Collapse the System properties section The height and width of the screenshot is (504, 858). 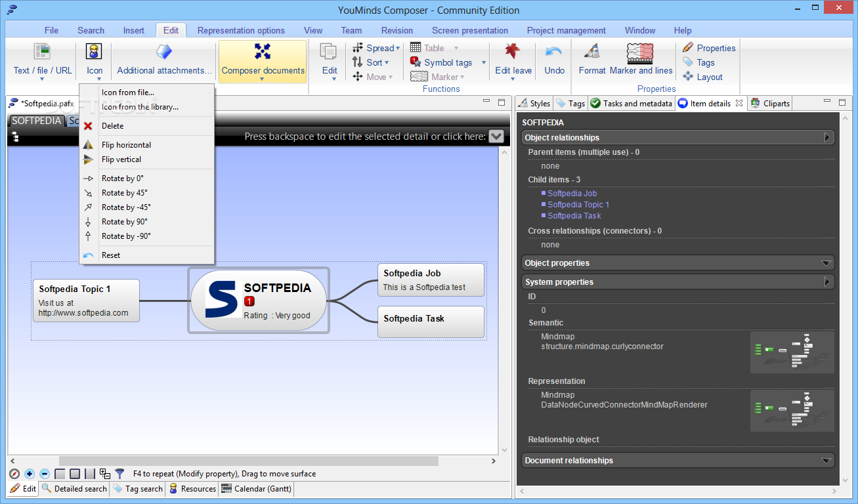(828, 282)
